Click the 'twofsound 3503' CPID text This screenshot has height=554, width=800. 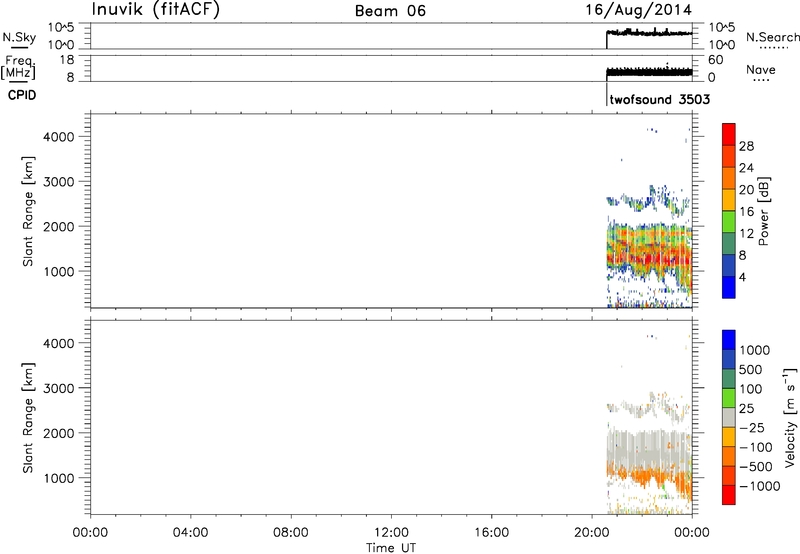point(660,99)
